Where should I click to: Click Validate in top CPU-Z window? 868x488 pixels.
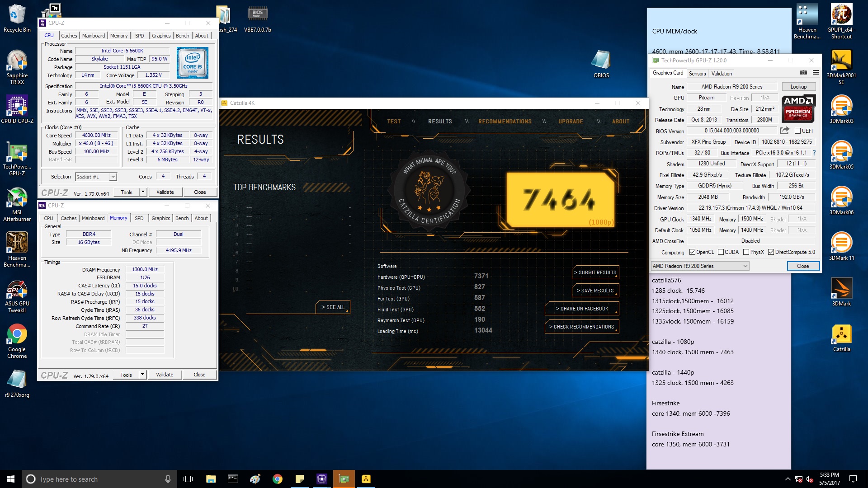click(165, 192)
